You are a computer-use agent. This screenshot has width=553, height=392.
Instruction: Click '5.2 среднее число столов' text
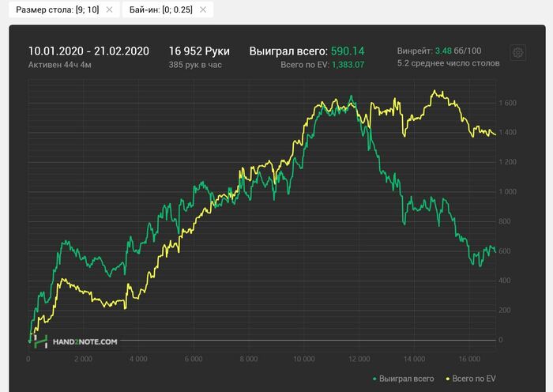(x=448, y=63)
